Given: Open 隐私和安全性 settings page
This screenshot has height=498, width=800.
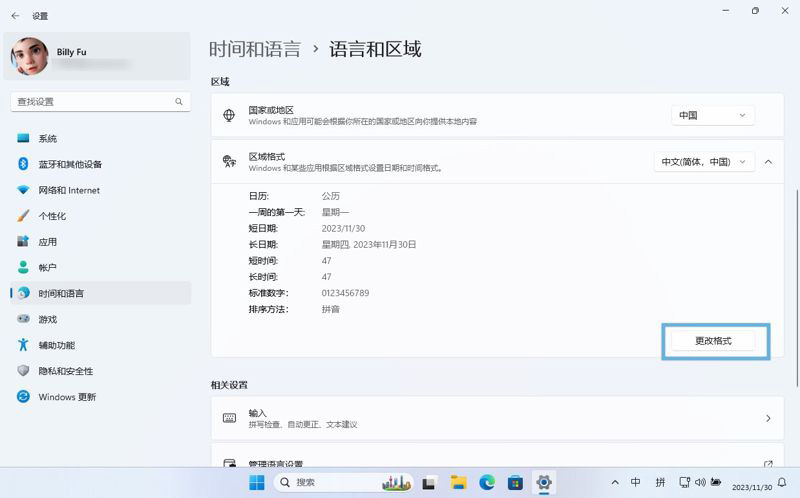Looking at the screenshot, I should [66, 371].
